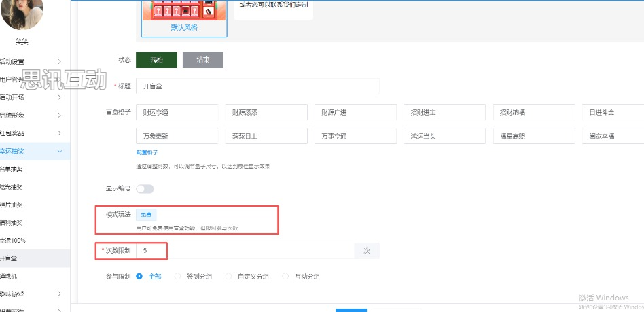Select the 默认风格 style thumbnail
The height and width of the screenshot is (312, 644).
click(x=184, y=17)
